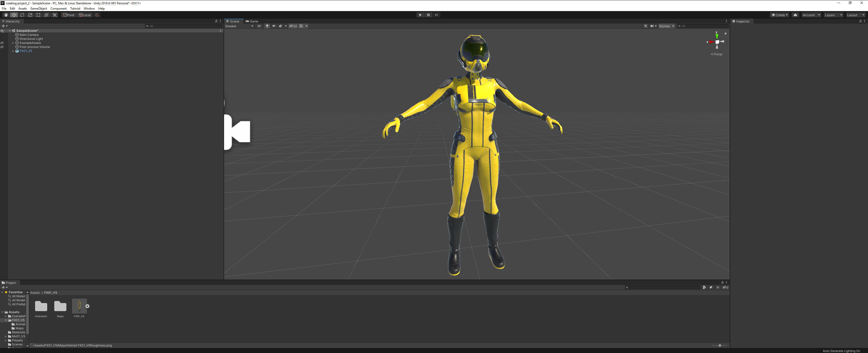The width and height of the screenshot is (868, 353).
Task: Toggle ExampleAssets visibility eye icon
Action: coord(2,43)
